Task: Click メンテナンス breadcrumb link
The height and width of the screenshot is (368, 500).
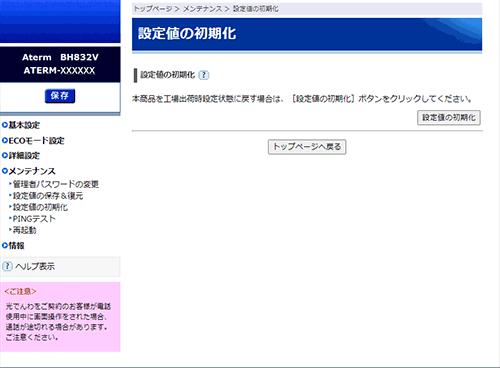Action: pos(202,9)
